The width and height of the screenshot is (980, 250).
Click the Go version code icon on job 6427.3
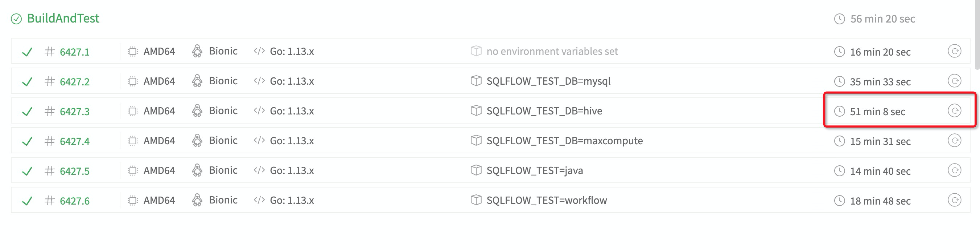(260, 111)
